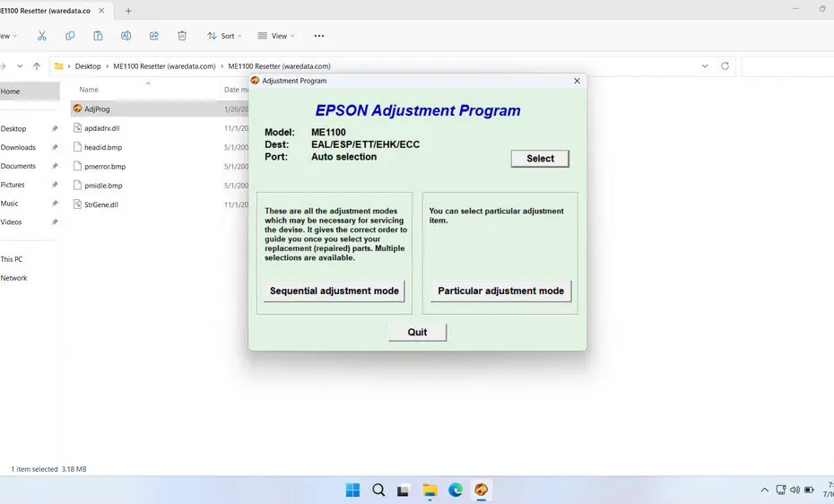Click the Up arrow navigation button
The image size is (834, 504).
[x=37, y=66]
